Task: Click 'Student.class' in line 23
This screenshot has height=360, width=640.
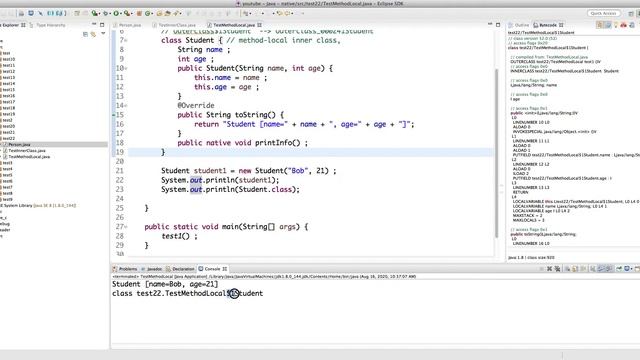Action: pyautogui.click(x=265, y=190)
